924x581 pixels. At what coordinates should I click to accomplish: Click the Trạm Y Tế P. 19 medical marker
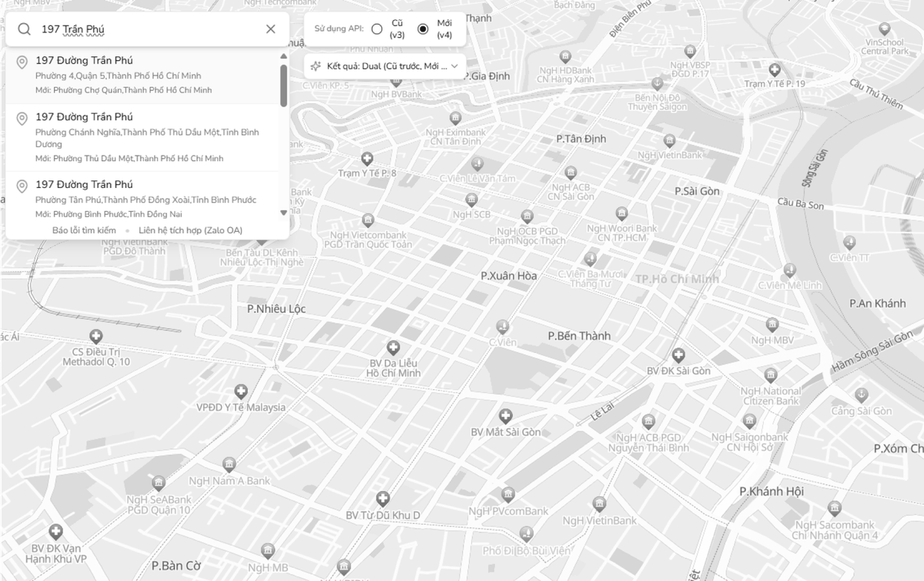click(x=775, y=69)
